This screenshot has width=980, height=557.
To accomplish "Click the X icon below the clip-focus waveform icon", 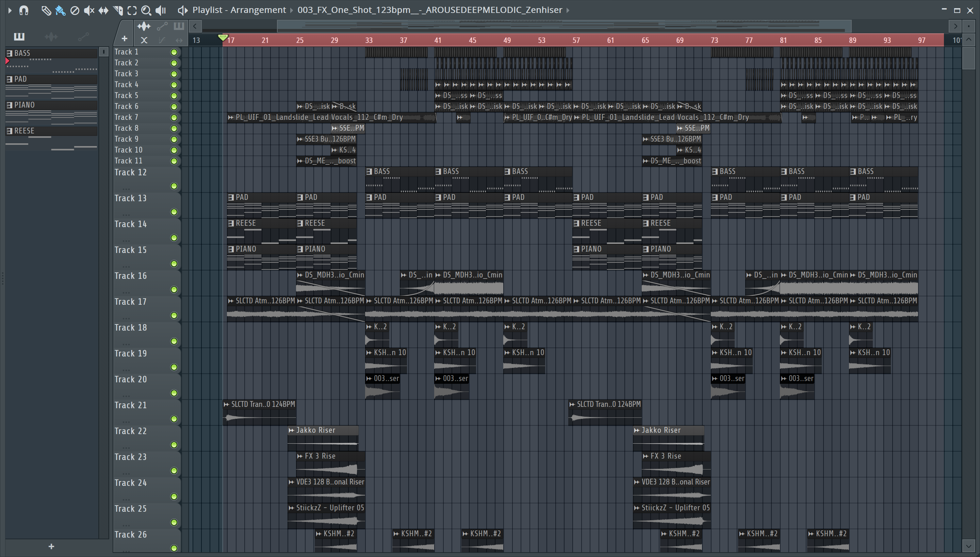I will pyautogui.click(x=144, y=40).
